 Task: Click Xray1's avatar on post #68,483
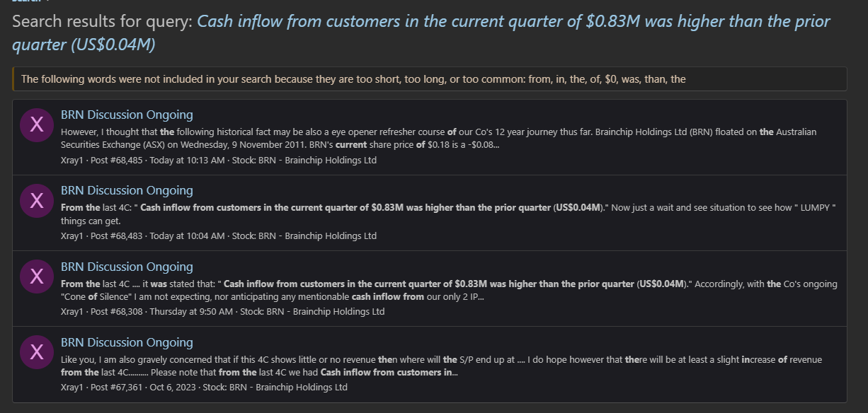click(37, 202)
